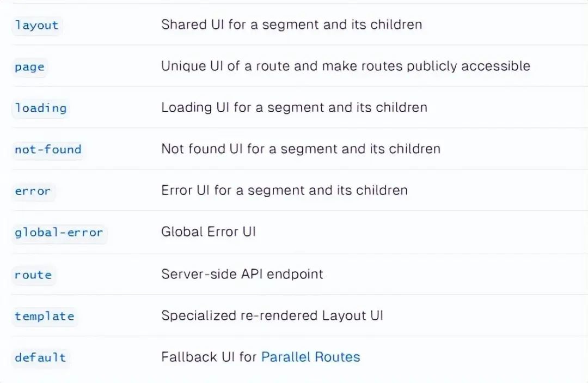This screenshot has width=588, height=383.
Task: Click the layout file convention link
Action: (x=36, y=25)
